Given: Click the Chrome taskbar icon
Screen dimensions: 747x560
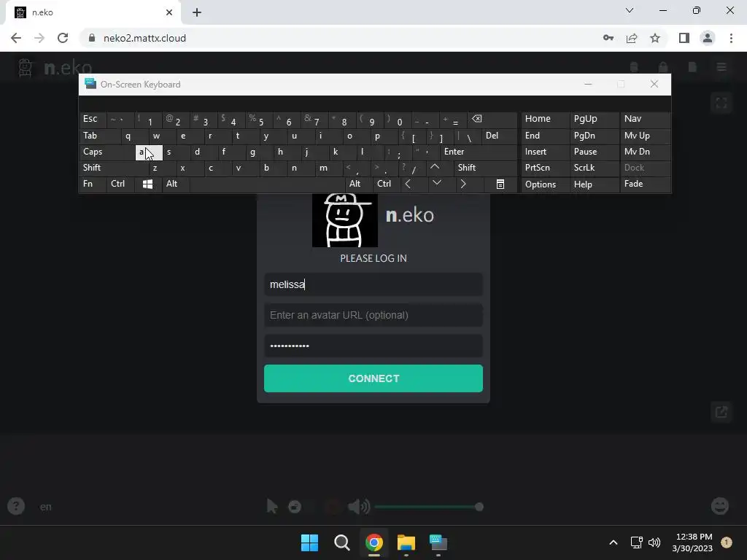Looking at the screenshot, I should [x=374, y=542].
